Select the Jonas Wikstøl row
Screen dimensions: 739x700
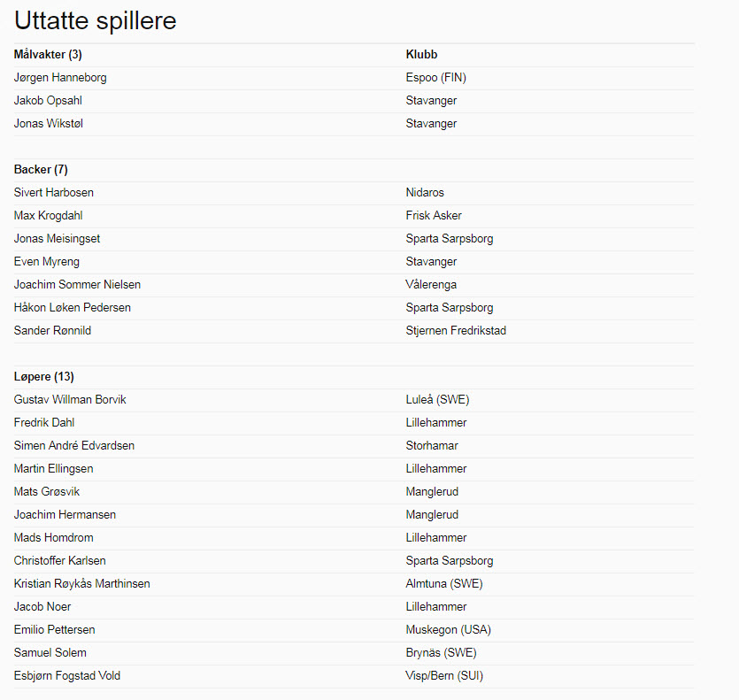pos(49,124)
